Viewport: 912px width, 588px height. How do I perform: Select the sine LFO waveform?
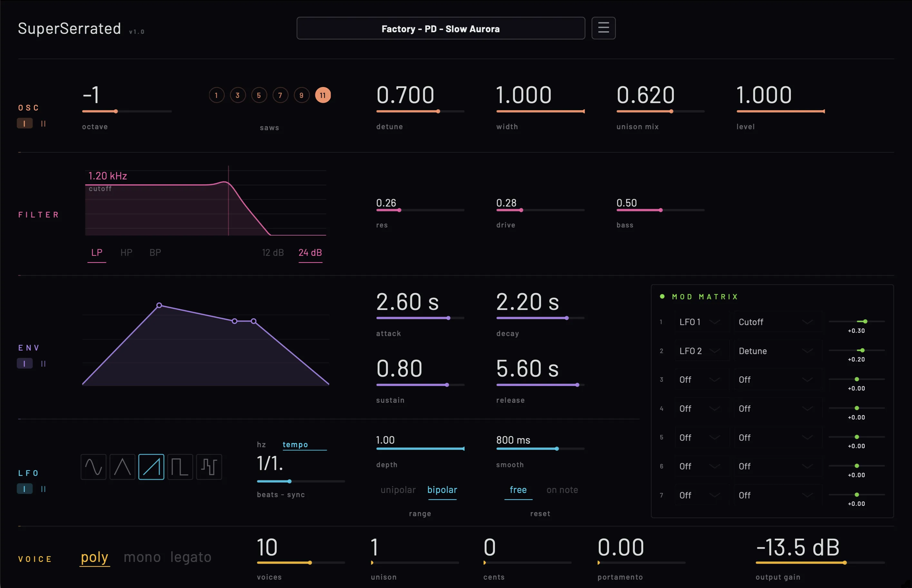click(93, 467)
